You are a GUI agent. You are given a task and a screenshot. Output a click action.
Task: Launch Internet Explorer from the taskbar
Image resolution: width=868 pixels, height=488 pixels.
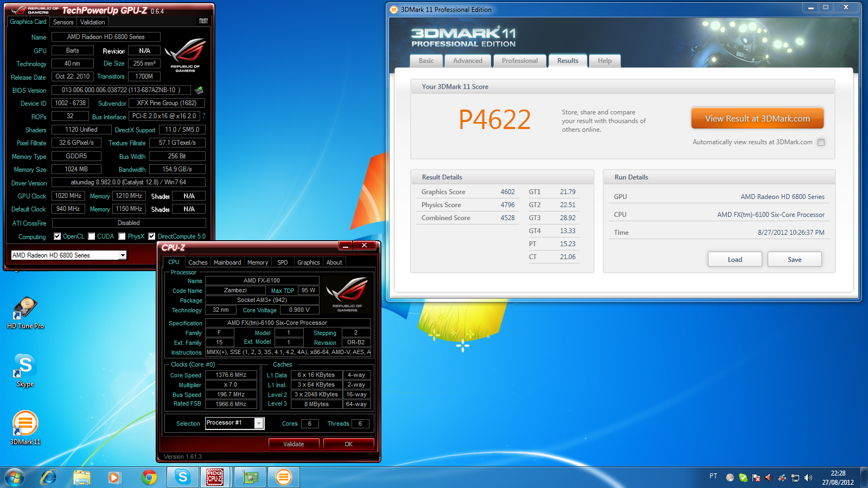tap(49, 477)
